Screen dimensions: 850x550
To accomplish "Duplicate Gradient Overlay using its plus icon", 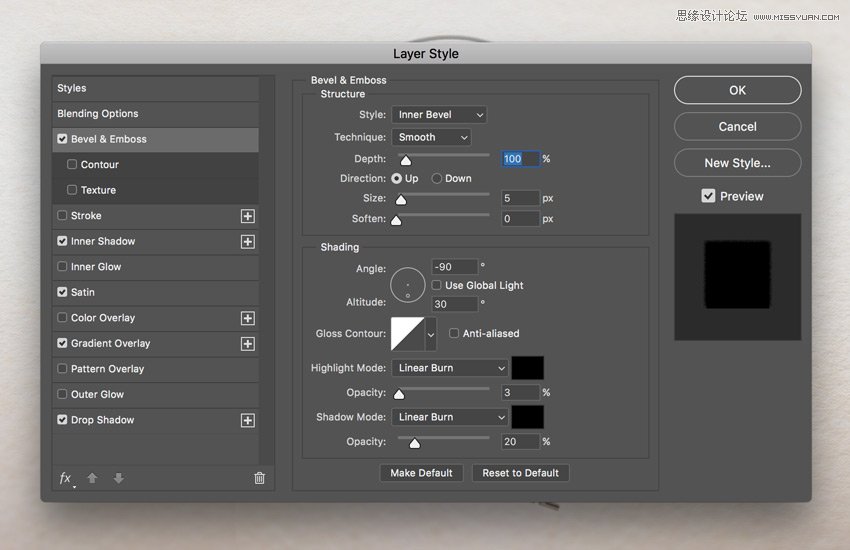I will pyautogui.click(x=248, y=344).
